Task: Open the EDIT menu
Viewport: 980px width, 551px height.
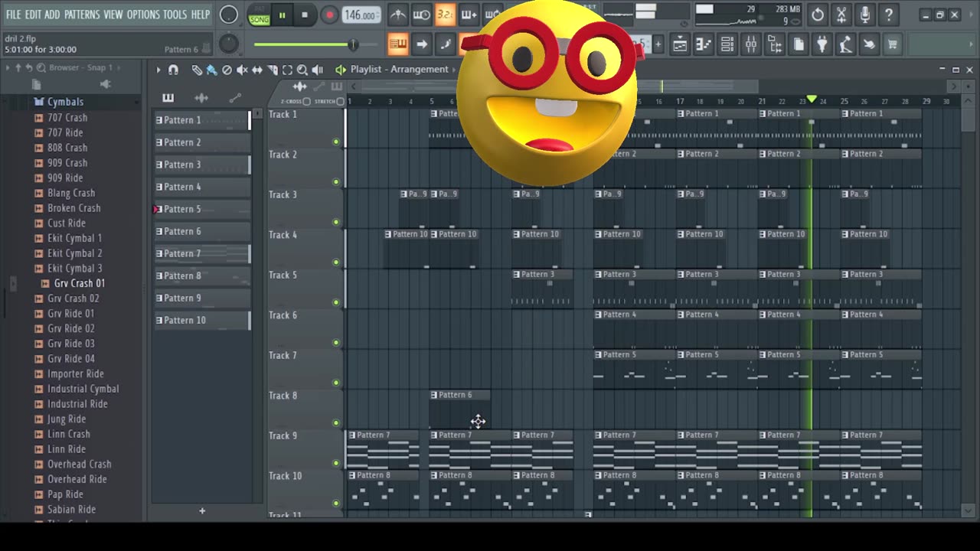Action: click(33, 15)
